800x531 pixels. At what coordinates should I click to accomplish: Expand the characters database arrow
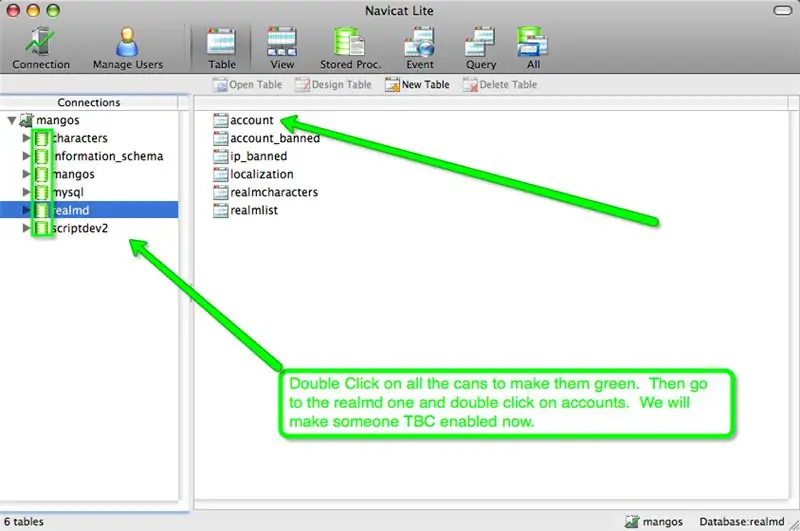[x=26, y=138]
